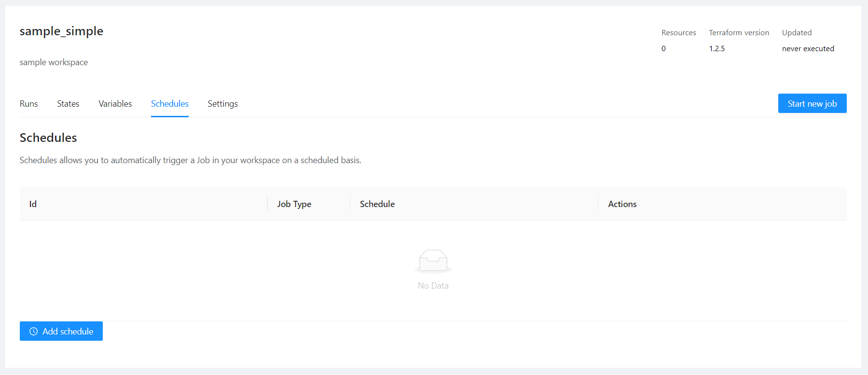Click the Resources count value 0
The image size is (868, 375).
663,49
